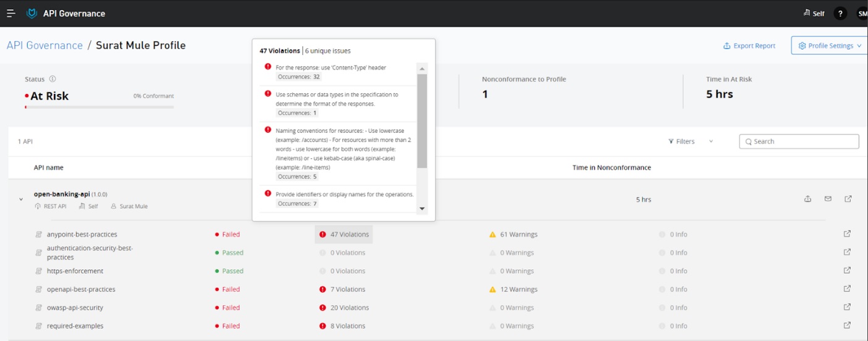Click the email icon for open-banking-api
The width and height of the screenshot is (868, 341).
[828, 199]
